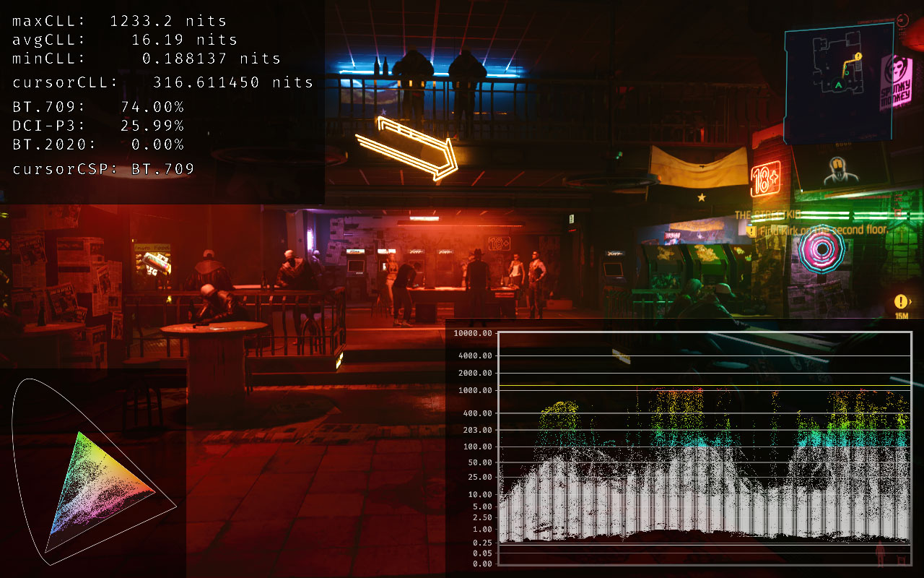Click the 4000.00 waveform axis label

pyautogui.click(x=476, y=355)
